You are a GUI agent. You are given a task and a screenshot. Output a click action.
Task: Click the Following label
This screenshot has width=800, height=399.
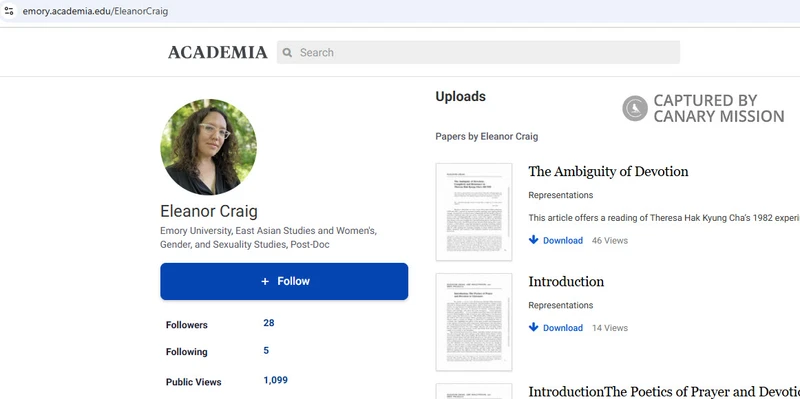[187, 352]
